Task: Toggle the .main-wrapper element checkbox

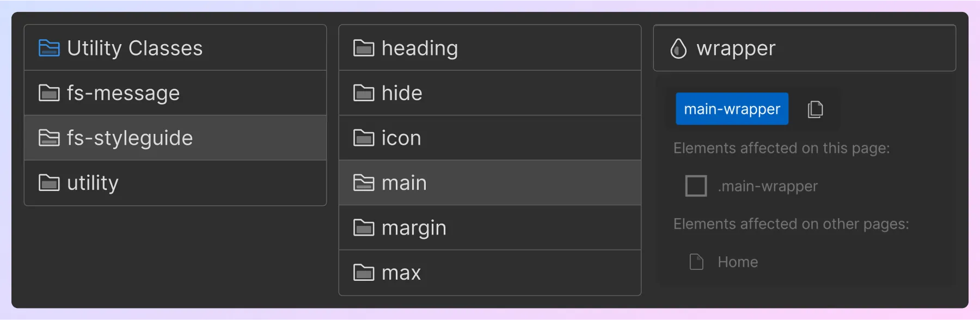Action: coord(695,186)
